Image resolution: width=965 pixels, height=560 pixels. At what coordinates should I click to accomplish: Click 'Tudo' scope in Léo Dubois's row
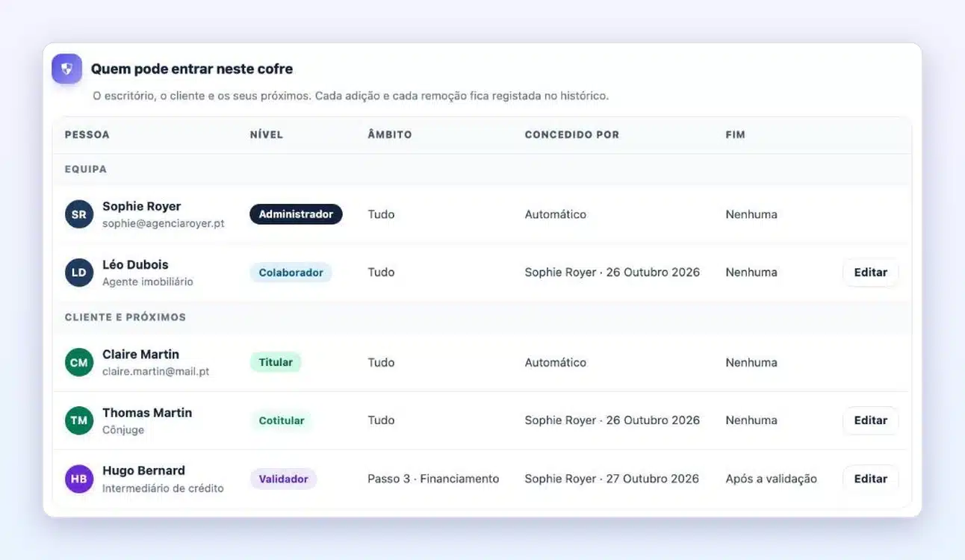click(381, 273)
